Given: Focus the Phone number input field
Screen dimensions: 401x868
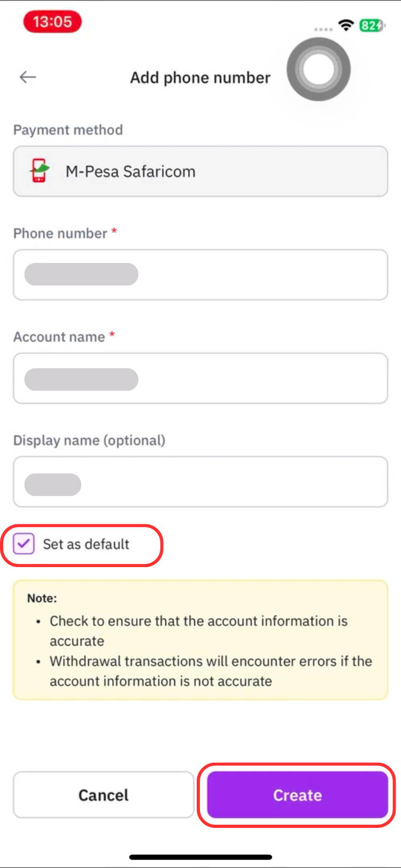Looking at the screenshot, I should pos(200,275).
